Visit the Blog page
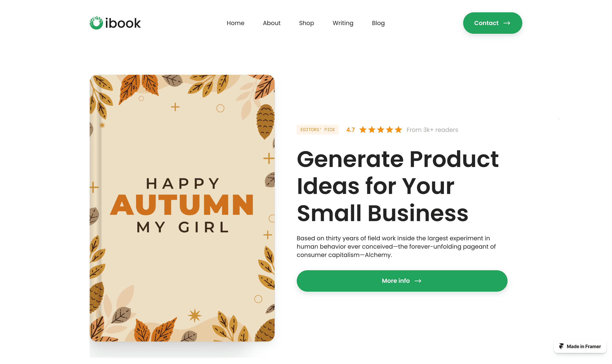This screenshot has width=612, height=364. pos(378,23)
